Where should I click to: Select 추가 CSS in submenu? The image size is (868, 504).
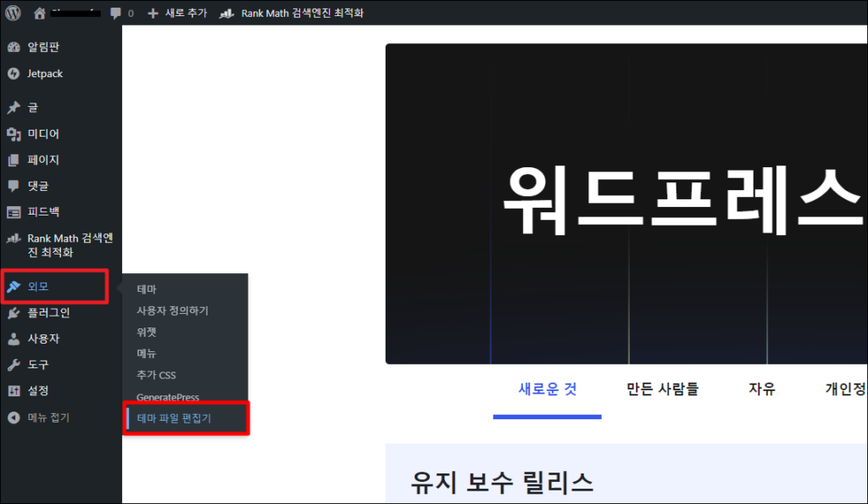[x=156, y=375]
